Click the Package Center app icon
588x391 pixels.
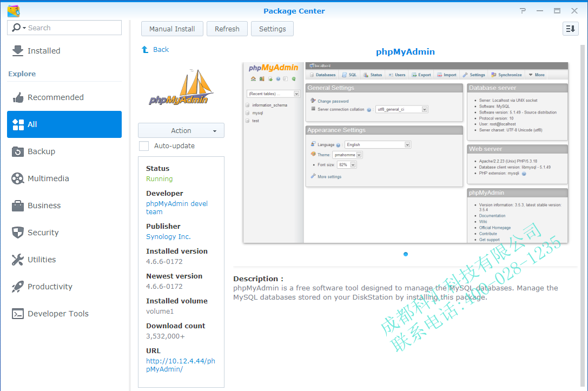click(x=14, y=11)
